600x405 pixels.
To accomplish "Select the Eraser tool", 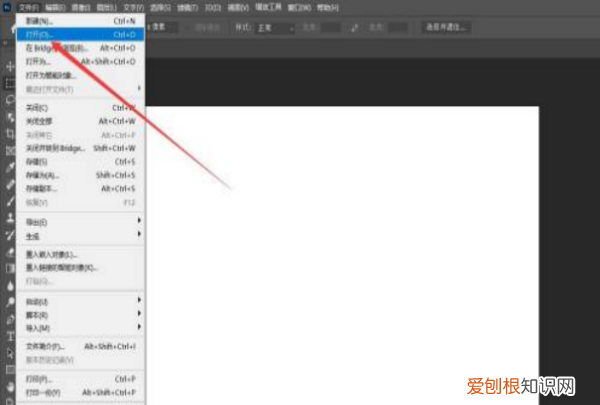I will 10,252.
